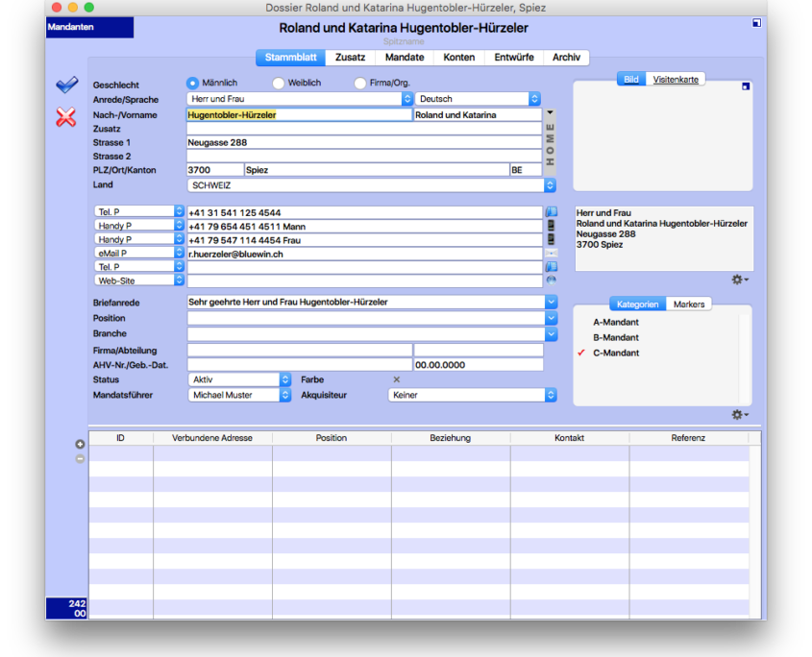Click Kanton field BE
The width and height of the screenshot is (812, 657).
[527, 170]
